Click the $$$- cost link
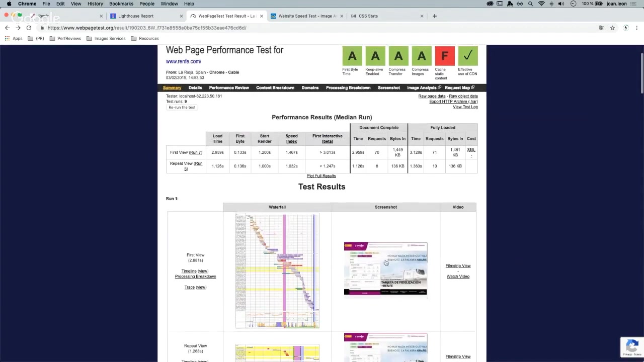 [471, 152]
